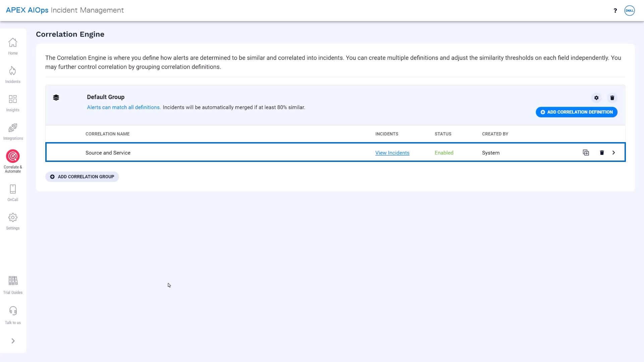
Task: Open Settings in the sidebar
Action: point(13,218)
